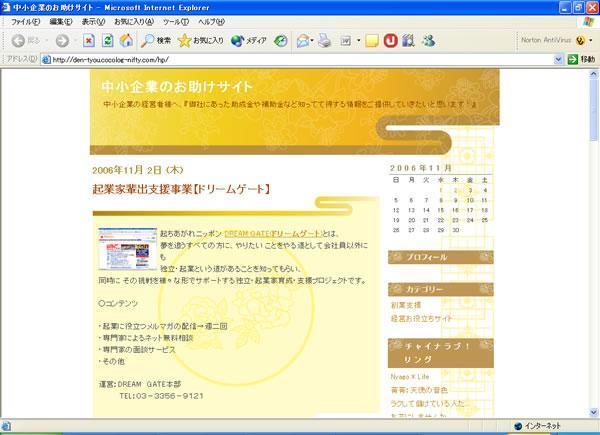Screen dimensions: 600x435
Task: Select the IE window icon in title bar
Action: (x=6, y=7)
